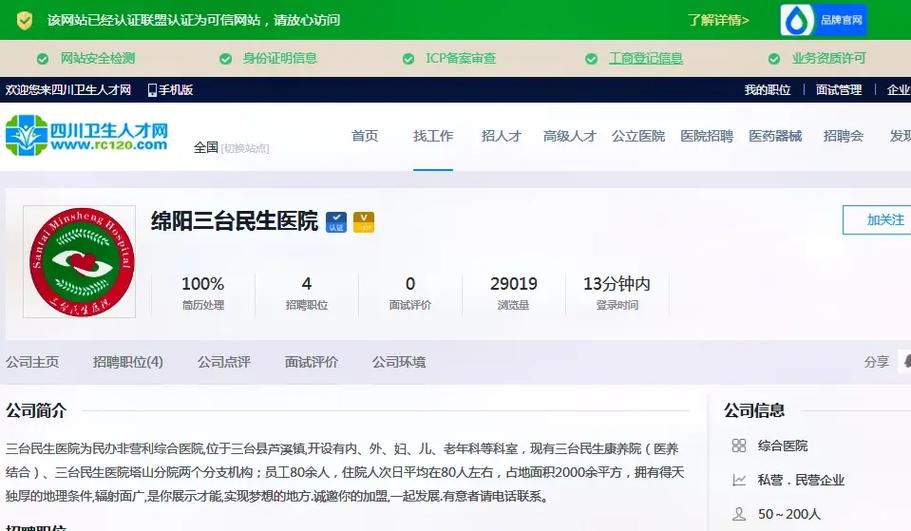Click the phone icon before 手机版
Screen dimensions: 911x531
(x=152, y=90)
